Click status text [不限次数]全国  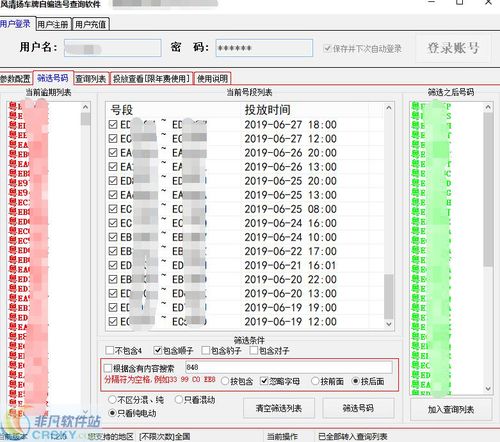click(165, 436)
